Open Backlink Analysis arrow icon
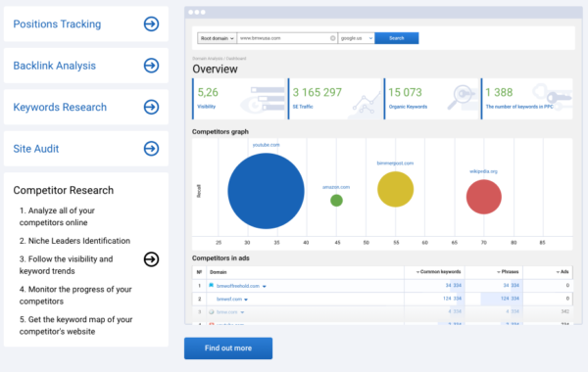The width and height of the screenshot is (588, 372). point(151,66)
